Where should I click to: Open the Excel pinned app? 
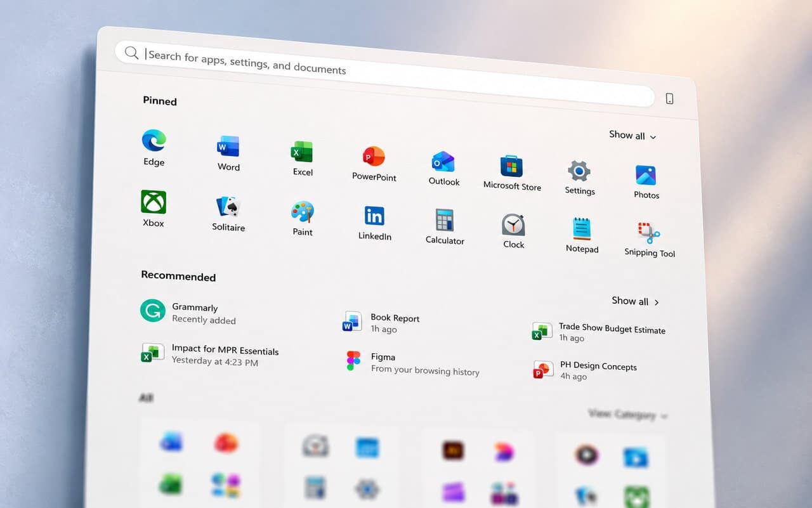(x=302, y=152)
